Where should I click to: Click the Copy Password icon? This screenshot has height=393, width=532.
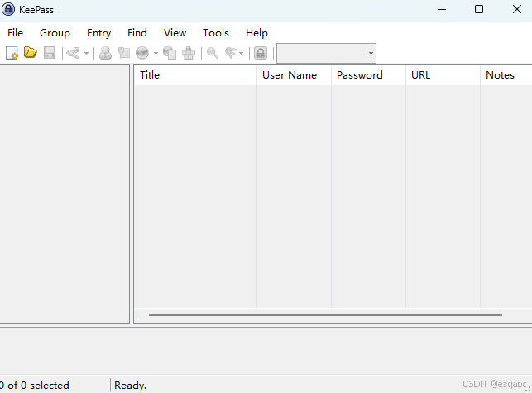[x=124, y=53]
